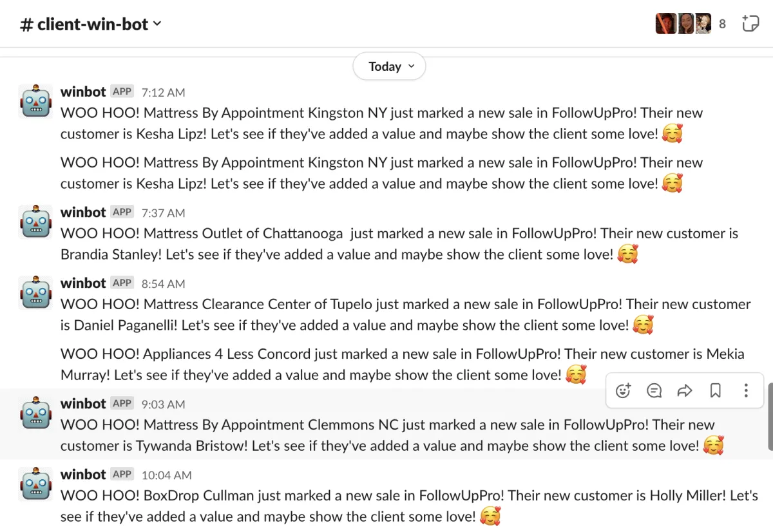Add a reaction with the emoji icon
The width and height of the screenshot is (773, 532).
click(x=623, y=390)
